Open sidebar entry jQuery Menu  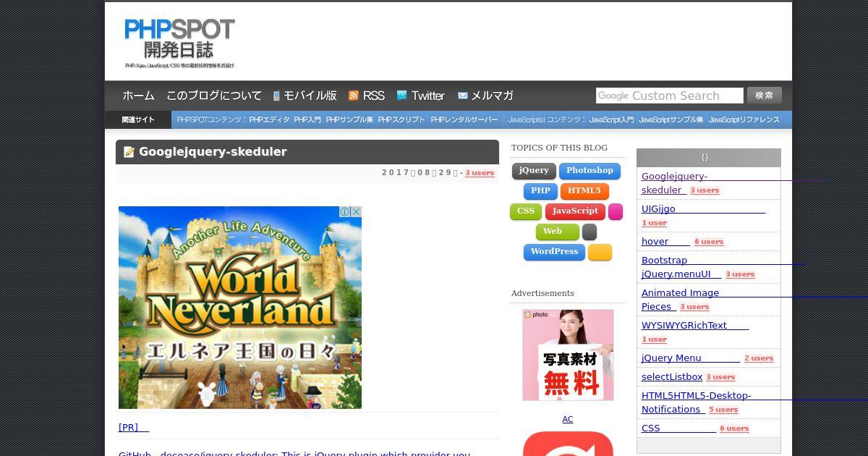pos(691,358)
